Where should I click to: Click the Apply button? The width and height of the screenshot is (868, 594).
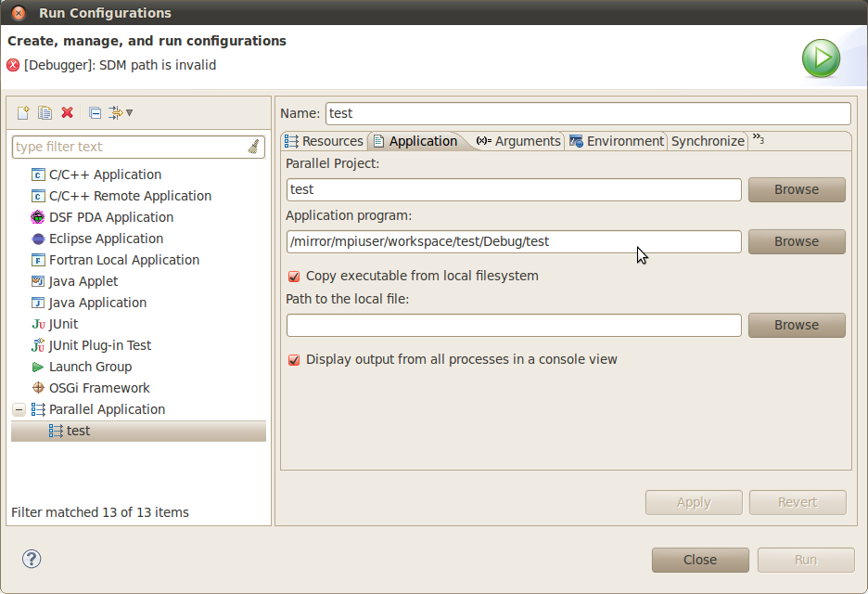click(x=694, y=502)
